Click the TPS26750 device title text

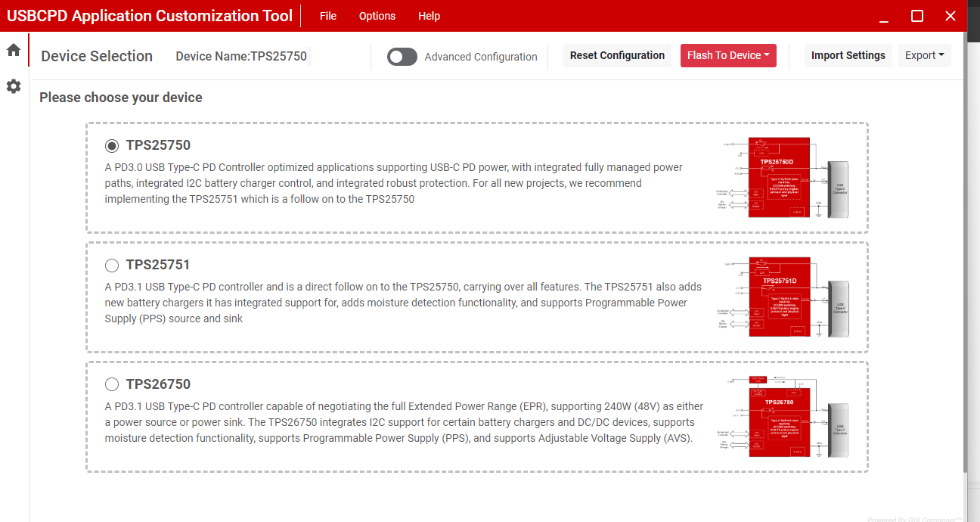pos(158,384)
